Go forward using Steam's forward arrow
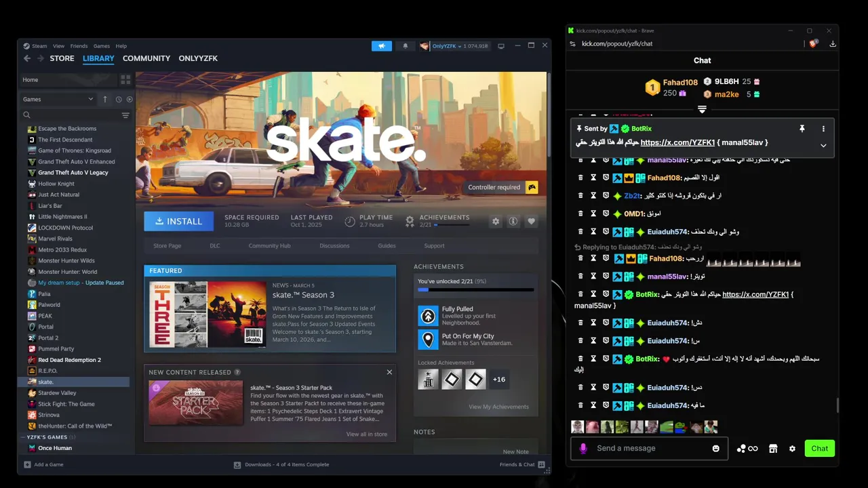 pyautogui.click(x=41, y=58)
